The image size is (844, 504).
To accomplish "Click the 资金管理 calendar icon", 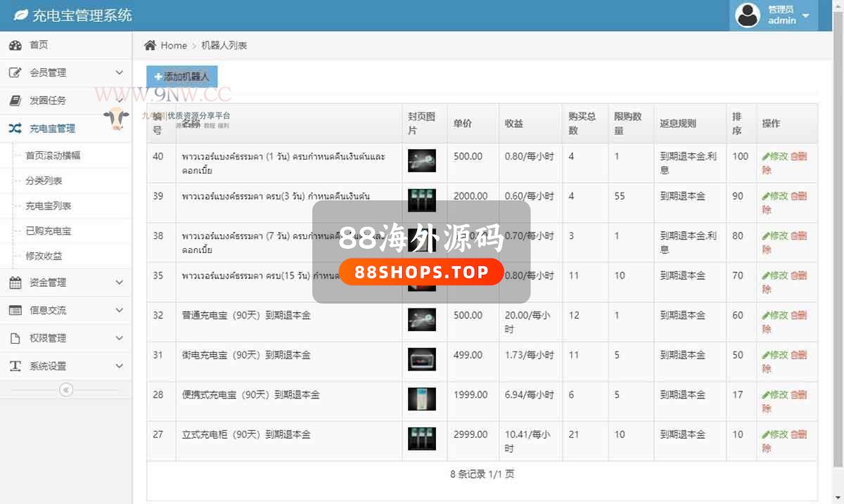I will pos(15,283).
